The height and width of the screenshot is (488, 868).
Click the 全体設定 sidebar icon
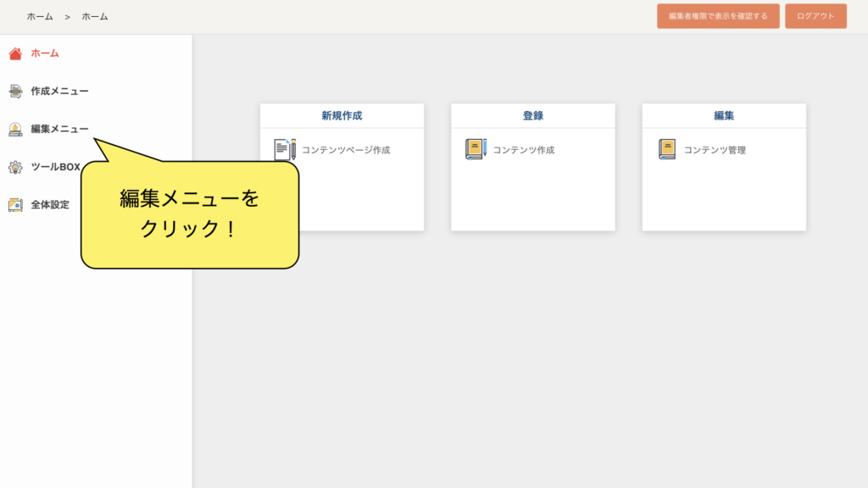coord(15,204)
